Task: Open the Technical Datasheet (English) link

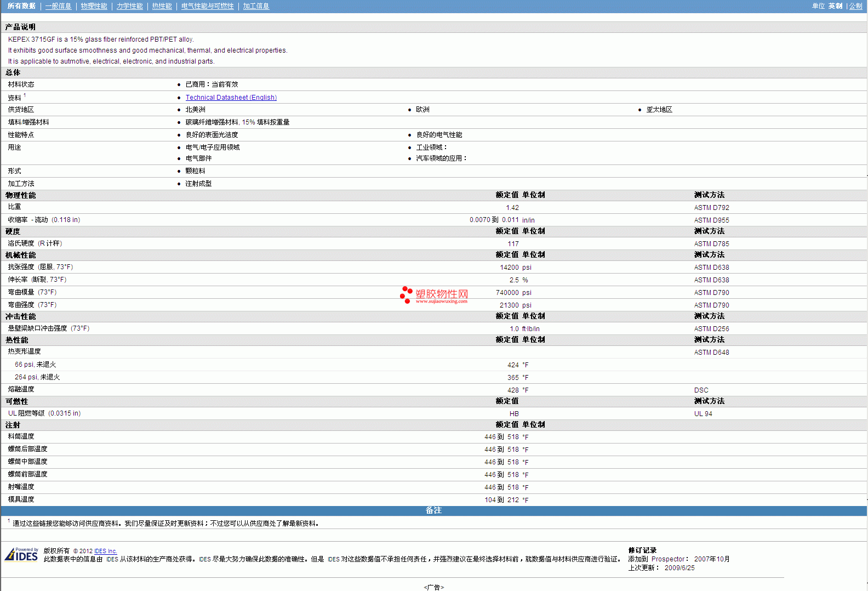Action: click(231, 98)
